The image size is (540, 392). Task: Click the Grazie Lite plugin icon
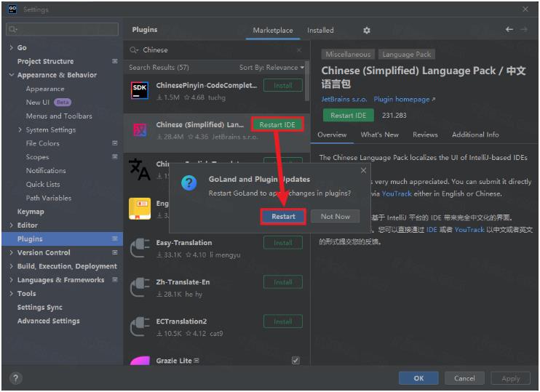click(140, 360)
